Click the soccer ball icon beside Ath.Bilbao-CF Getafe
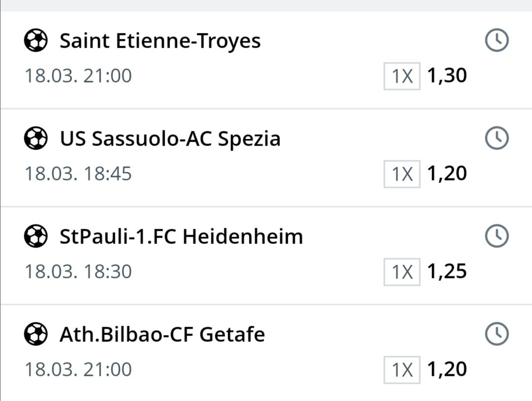The height and width of the screenshot is (401, 532). pos(35,335)
